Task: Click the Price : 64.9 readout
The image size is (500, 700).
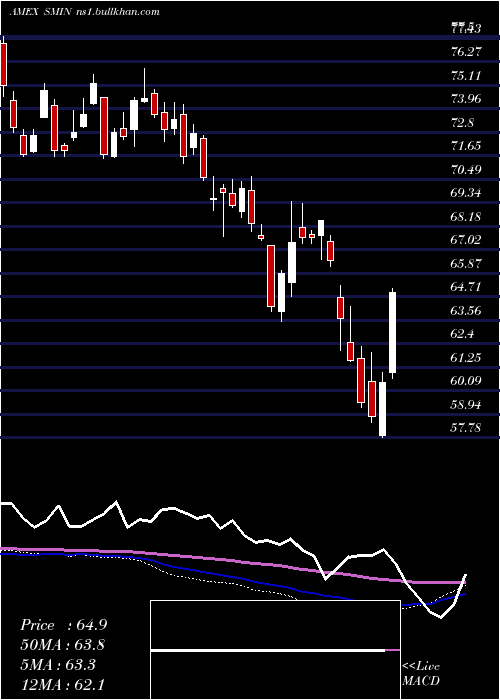Action: click(63, 625)
